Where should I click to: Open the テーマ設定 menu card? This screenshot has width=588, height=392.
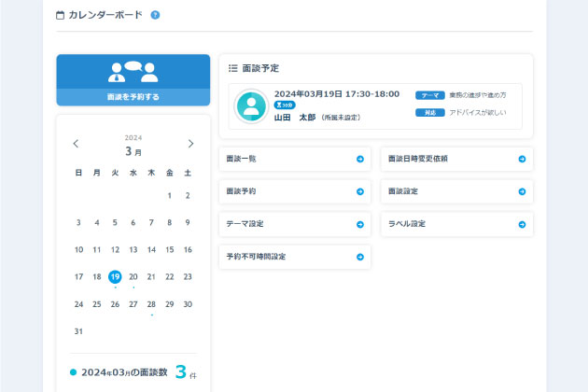coord(295,224)
